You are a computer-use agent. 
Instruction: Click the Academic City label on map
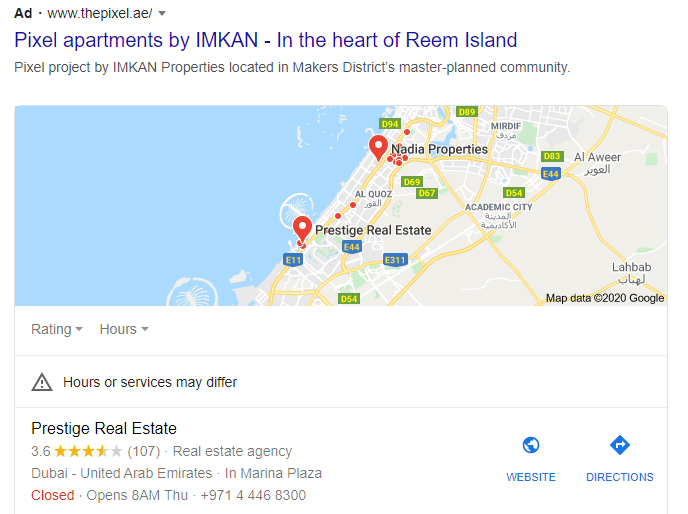[499, 207]
